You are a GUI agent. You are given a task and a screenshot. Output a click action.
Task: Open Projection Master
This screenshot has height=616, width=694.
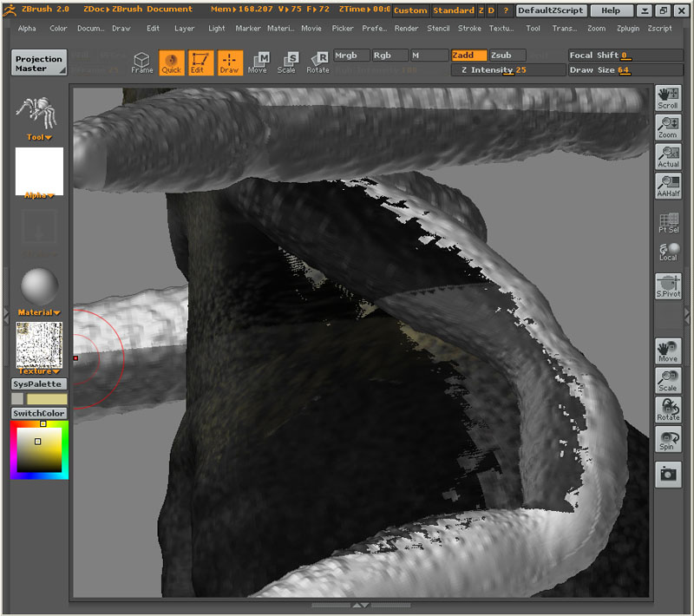tap(39, 62)
